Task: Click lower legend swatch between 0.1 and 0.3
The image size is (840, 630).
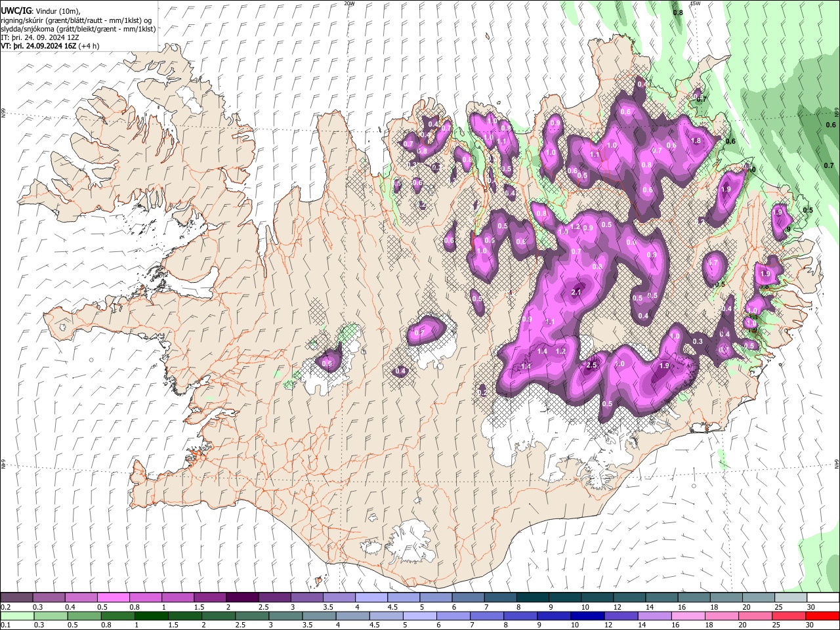Action: (x=17, y=616)
